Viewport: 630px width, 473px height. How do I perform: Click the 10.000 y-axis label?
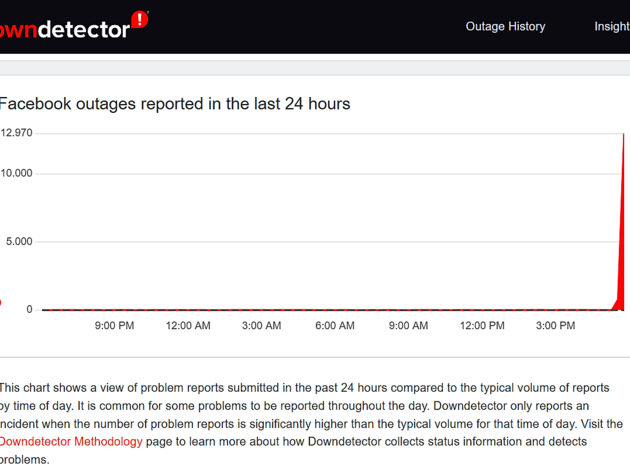pos(16,173)
